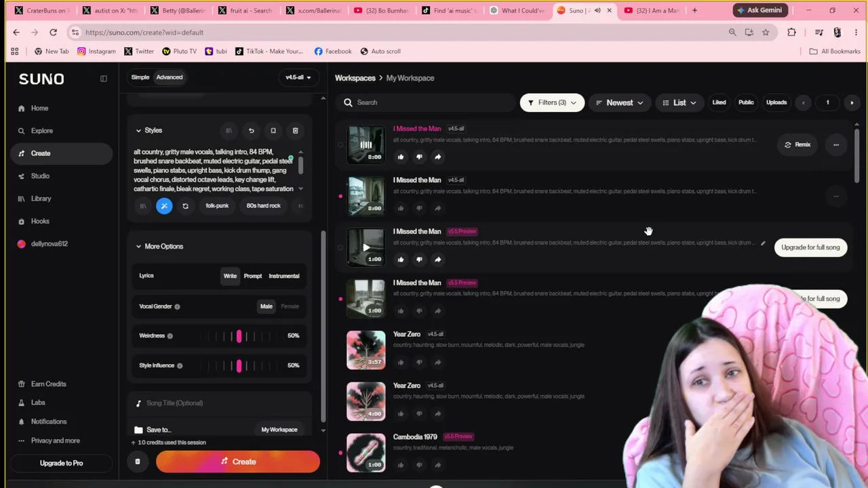Open the browser Extensions menu

pyautogui.click(x=791, y=32)
